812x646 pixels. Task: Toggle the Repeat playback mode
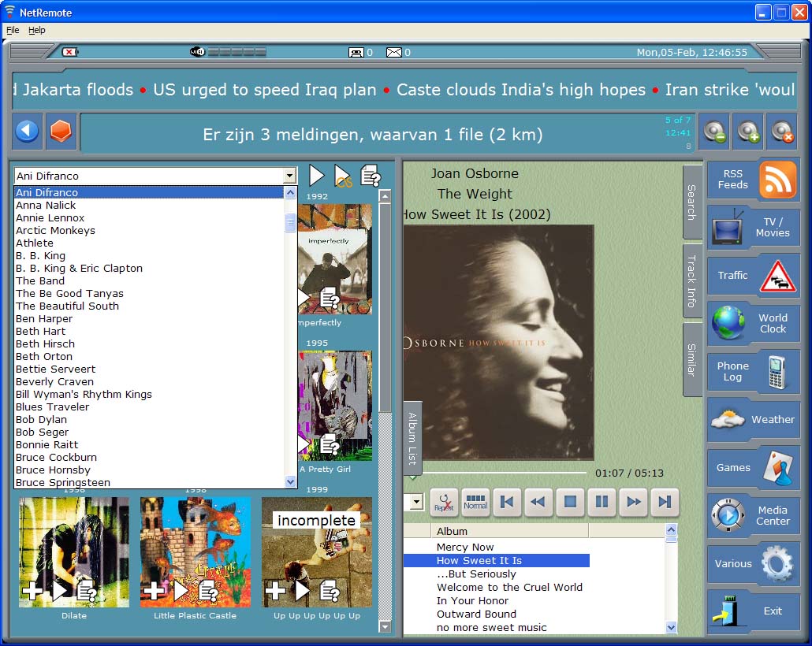(x=445, y=503)
